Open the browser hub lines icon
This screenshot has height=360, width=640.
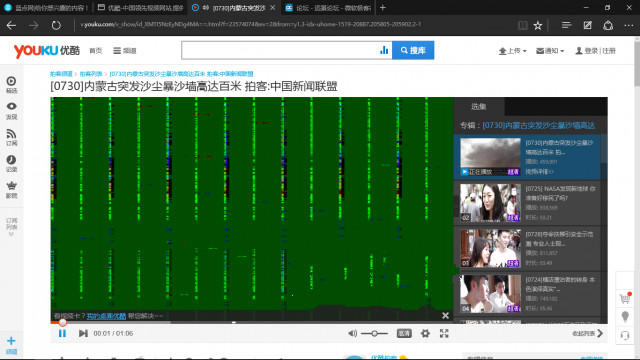(x=566, y=25)
